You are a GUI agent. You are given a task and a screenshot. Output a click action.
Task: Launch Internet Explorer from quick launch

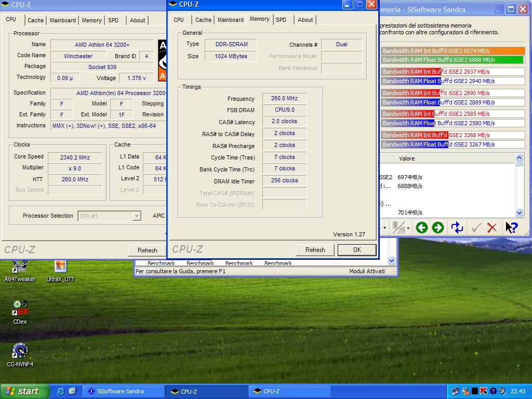click(60, 391)
